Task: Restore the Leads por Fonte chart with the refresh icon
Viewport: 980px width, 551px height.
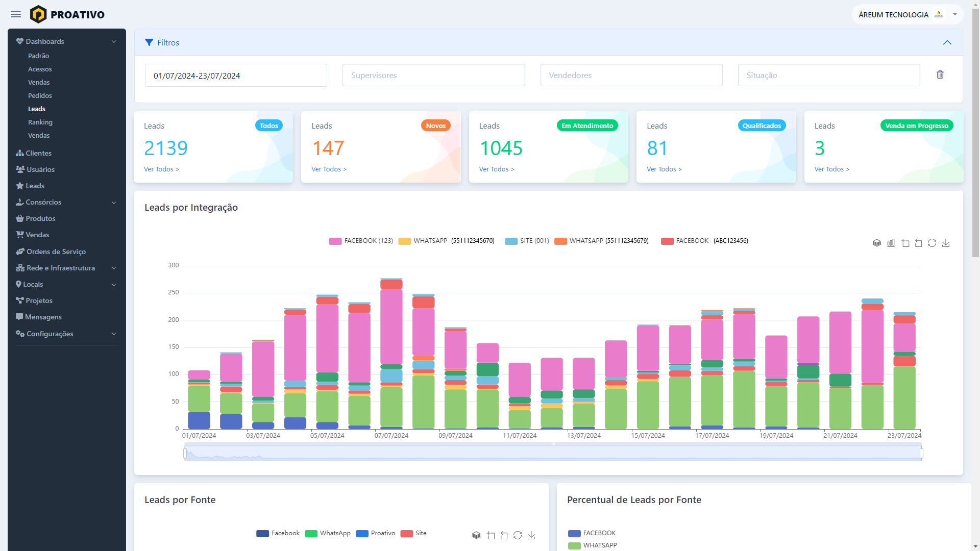Action: coord(518,535)
